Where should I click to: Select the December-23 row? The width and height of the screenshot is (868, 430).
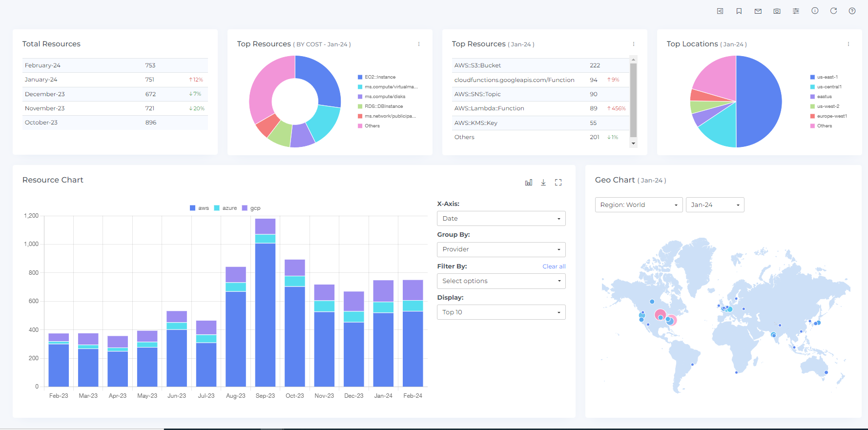(x=115, y=94)
